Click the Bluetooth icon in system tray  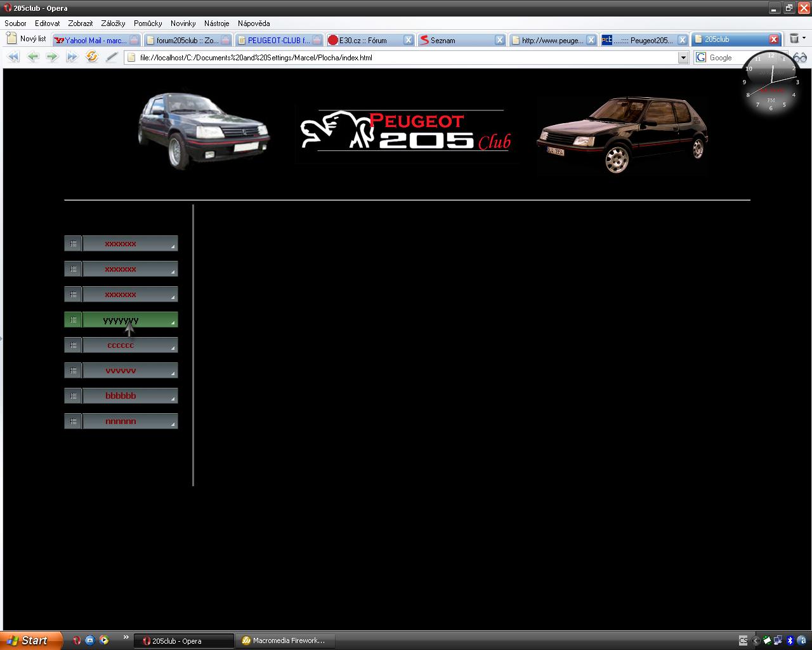[x=790, y=640]
